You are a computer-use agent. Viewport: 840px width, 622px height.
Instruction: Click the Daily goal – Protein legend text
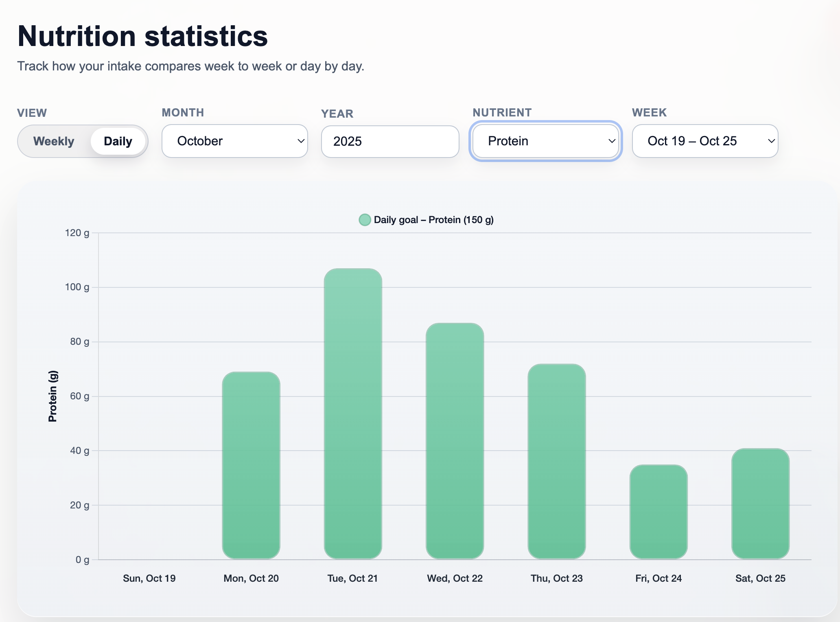433,219
